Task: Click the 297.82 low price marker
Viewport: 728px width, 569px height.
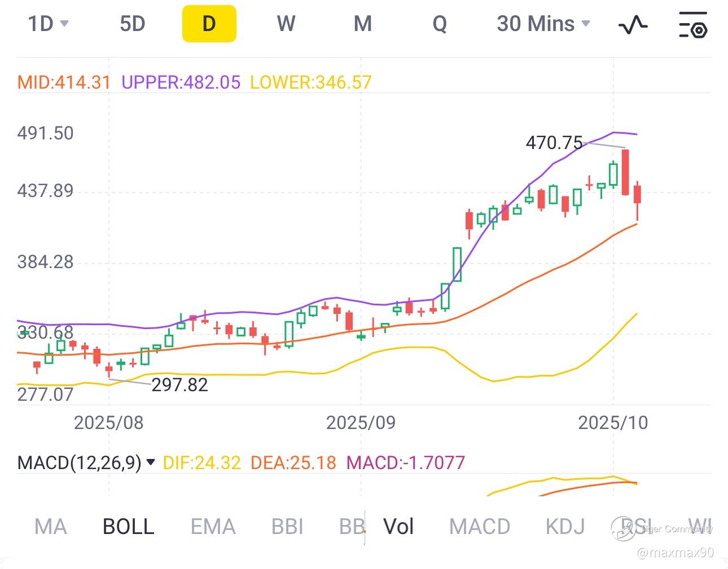Action: tap(179, 385)
